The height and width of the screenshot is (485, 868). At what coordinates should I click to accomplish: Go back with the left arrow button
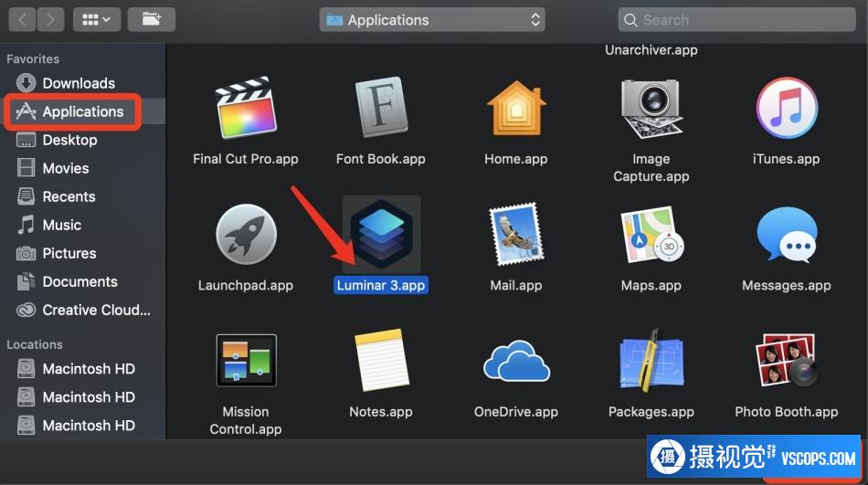click(x=22, y=20)
